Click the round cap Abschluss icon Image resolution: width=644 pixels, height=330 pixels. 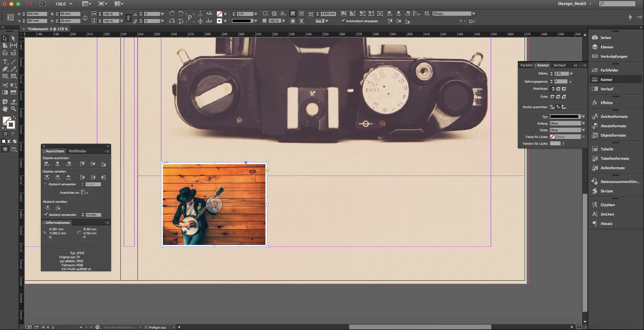click(x=558, y=89)
